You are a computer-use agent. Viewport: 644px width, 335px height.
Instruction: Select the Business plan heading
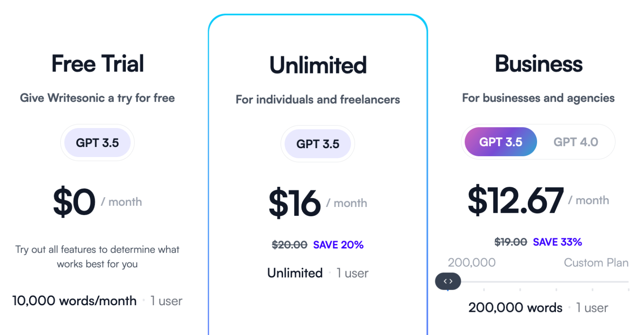click(x=539, y=64)
